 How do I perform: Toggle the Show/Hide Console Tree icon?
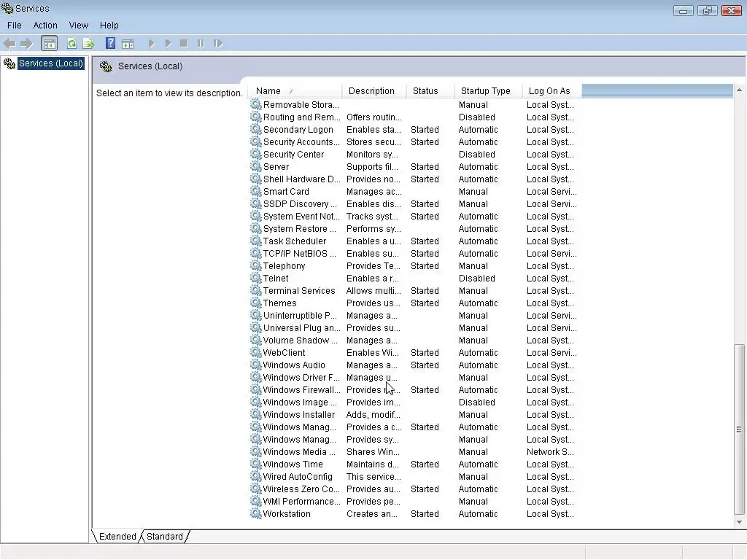pos(49,44)
